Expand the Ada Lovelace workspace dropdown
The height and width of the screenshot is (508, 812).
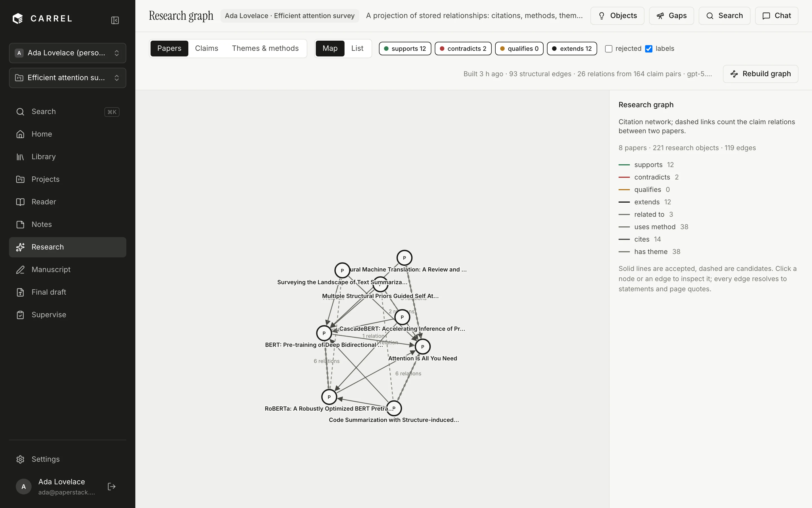[x=67, y=53]
